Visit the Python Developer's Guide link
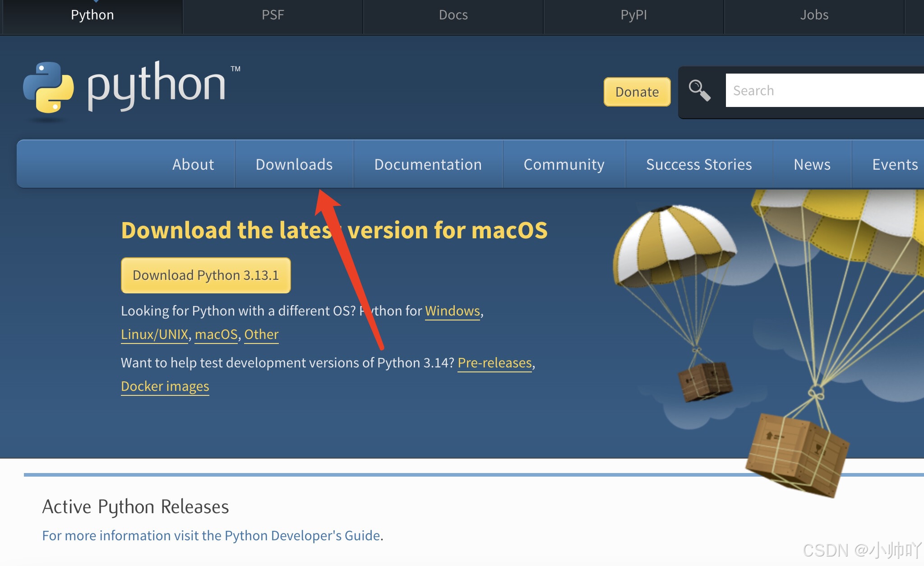Viewport: 924px width, 566px height. point(302,536)
